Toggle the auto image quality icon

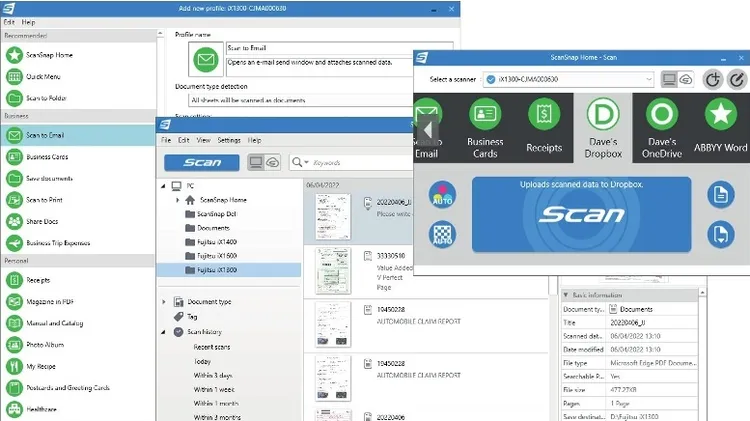coord(442,234)
